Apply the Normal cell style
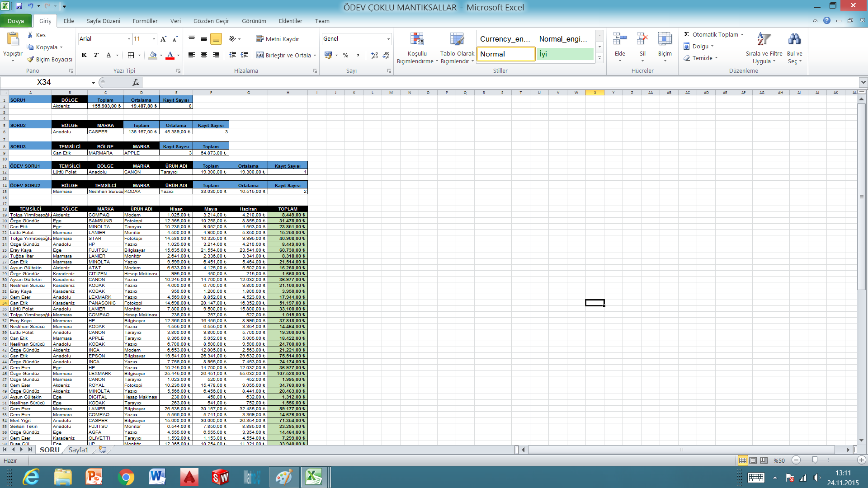The height and width of the screenshot is (488, 868). pos(506,54)
